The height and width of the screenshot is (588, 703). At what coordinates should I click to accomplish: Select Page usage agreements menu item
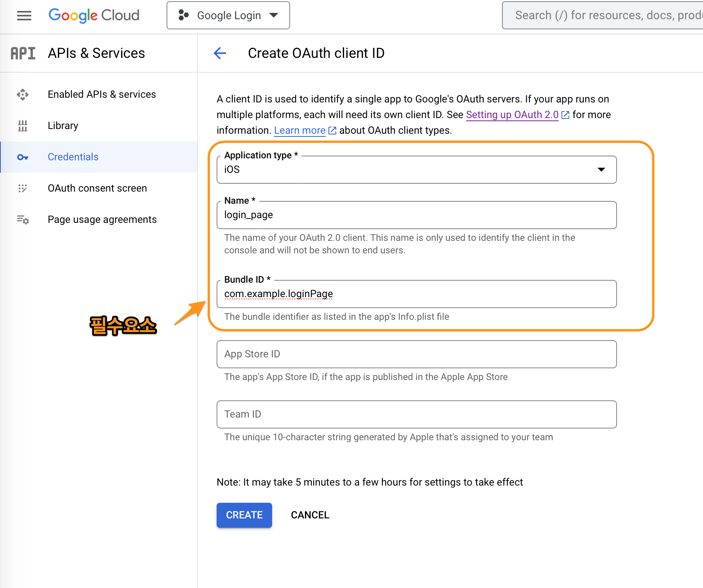(102, 220)
